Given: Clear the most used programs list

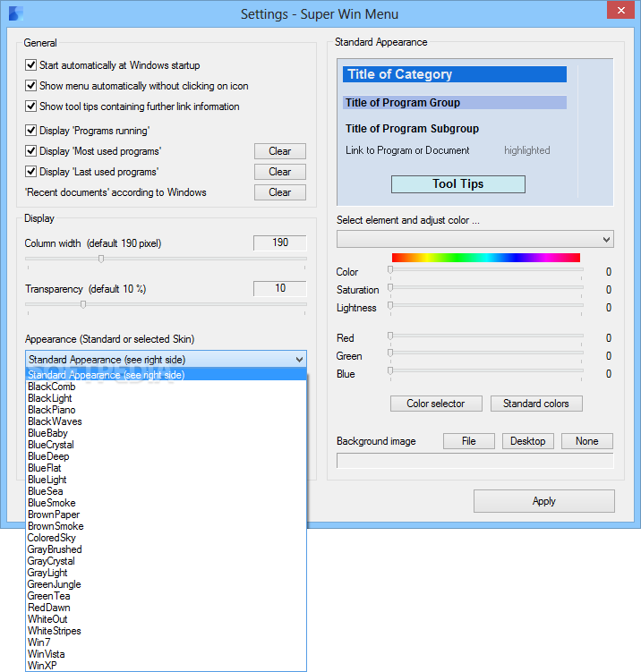Looking at the screenshot, I should coord(280,151).
